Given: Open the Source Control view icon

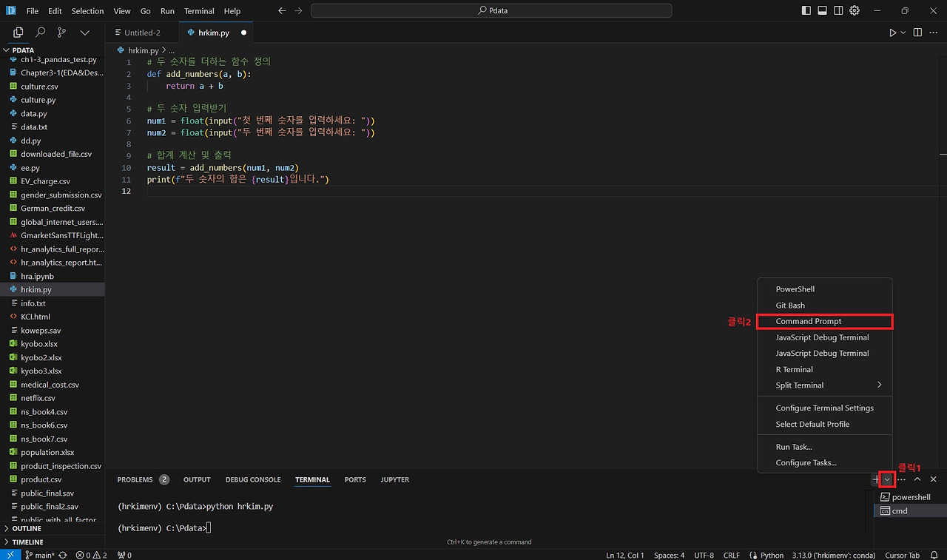Looking at the screenshot, I should pos(62,33).
